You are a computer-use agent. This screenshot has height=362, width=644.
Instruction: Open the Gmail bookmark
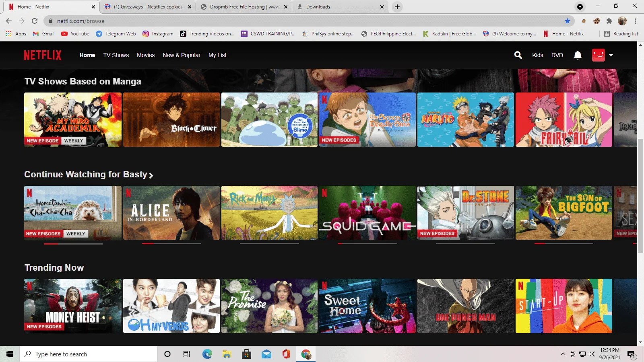[x=43, y=34]
